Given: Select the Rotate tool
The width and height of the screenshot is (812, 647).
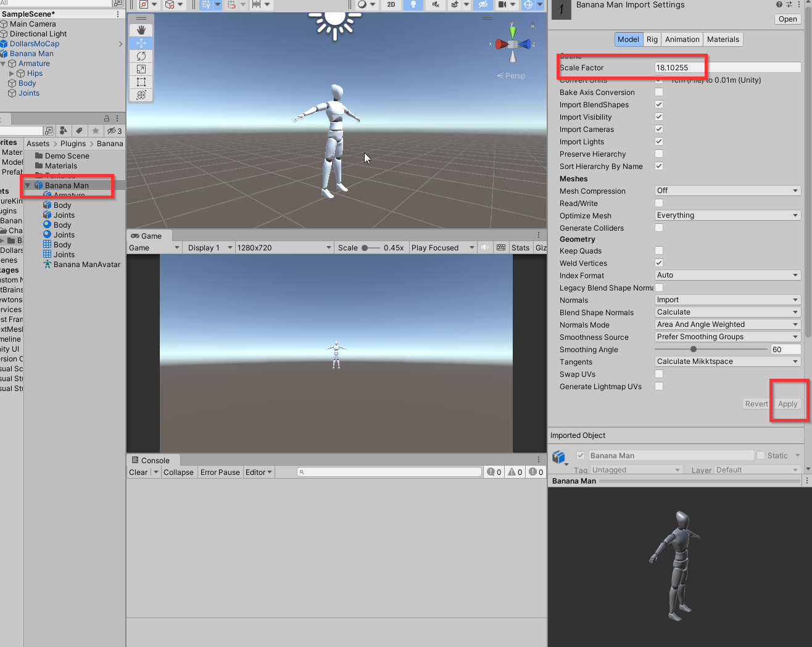Looking at the screenshot, I should tap(141, 56).
